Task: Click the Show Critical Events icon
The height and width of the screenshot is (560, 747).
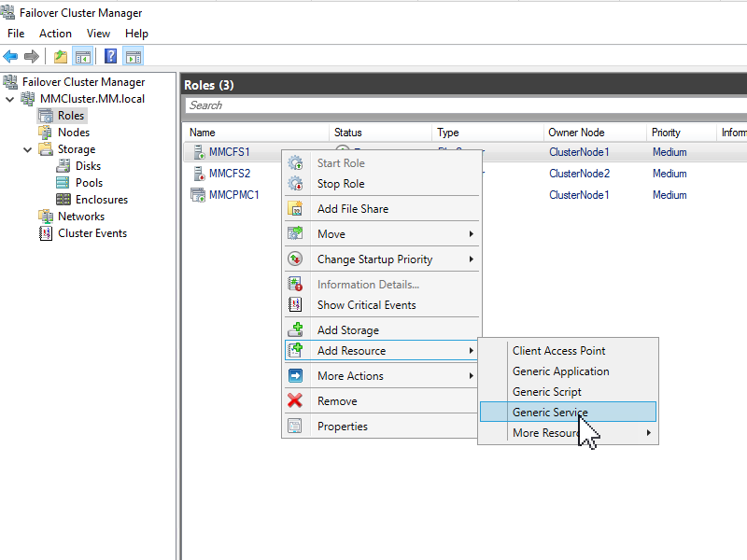Action: point(297,305)
